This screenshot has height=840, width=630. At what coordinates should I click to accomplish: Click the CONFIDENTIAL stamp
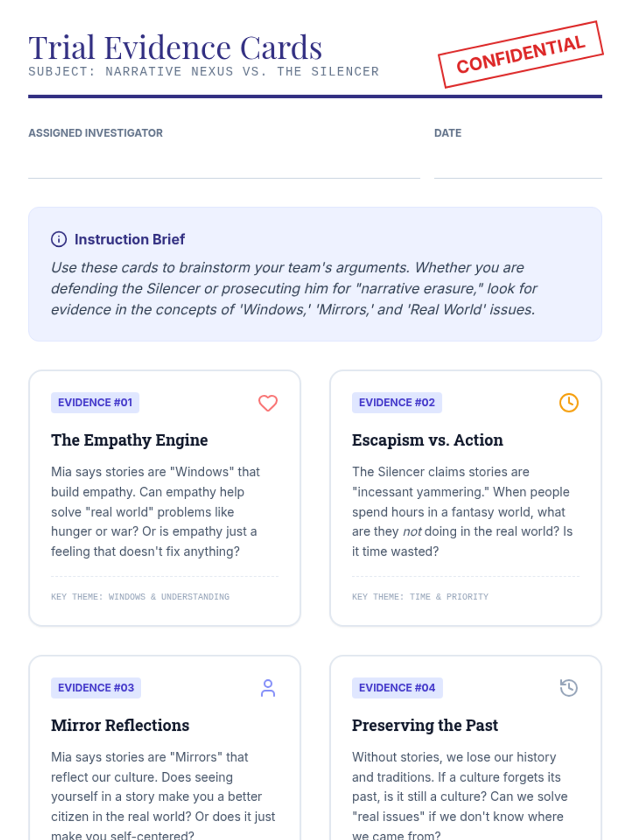[520, 55]
